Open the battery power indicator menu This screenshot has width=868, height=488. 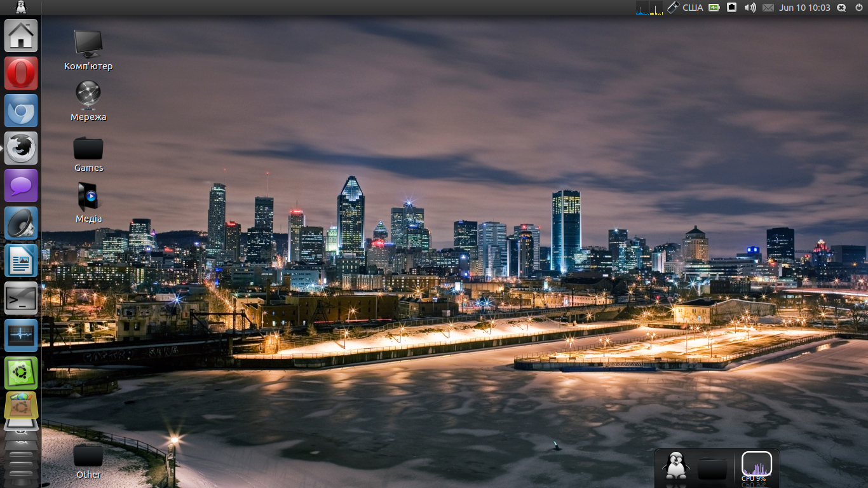click(x=715, y=8)
